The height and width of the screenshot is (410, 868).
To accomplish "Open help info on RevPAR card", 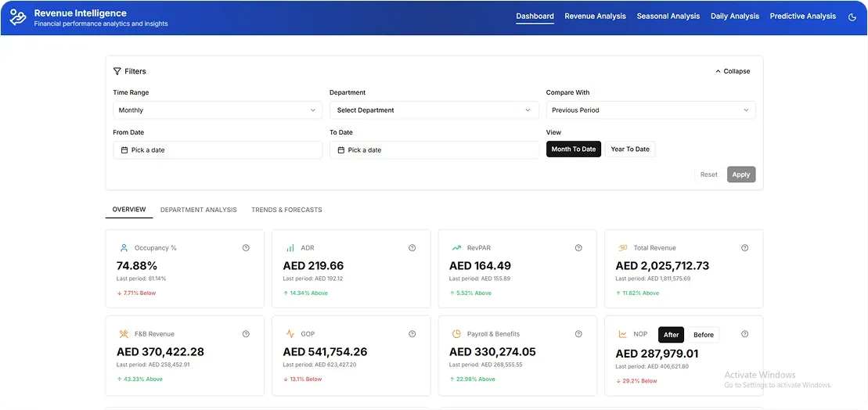I will tap(578, 248).
